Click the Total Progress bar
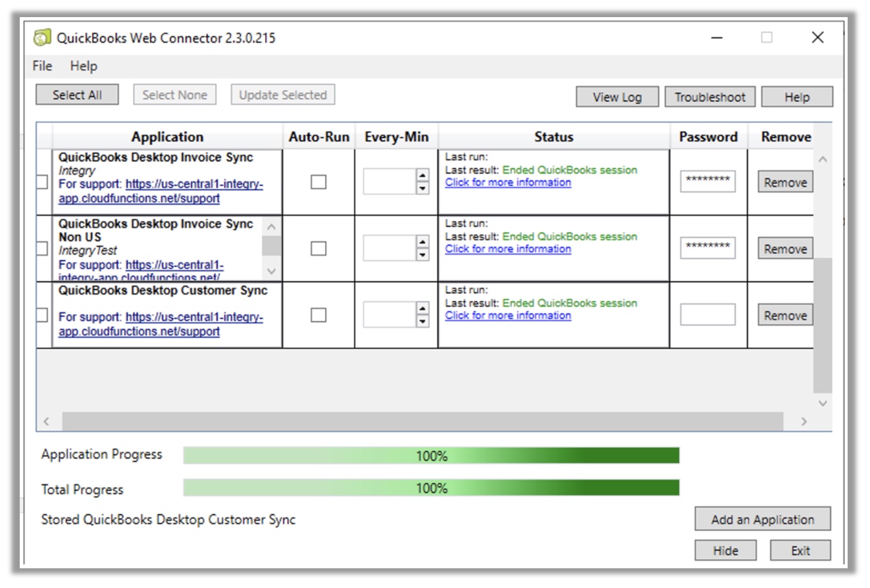The height and width of the screenshot is (588, 870). 431,488
